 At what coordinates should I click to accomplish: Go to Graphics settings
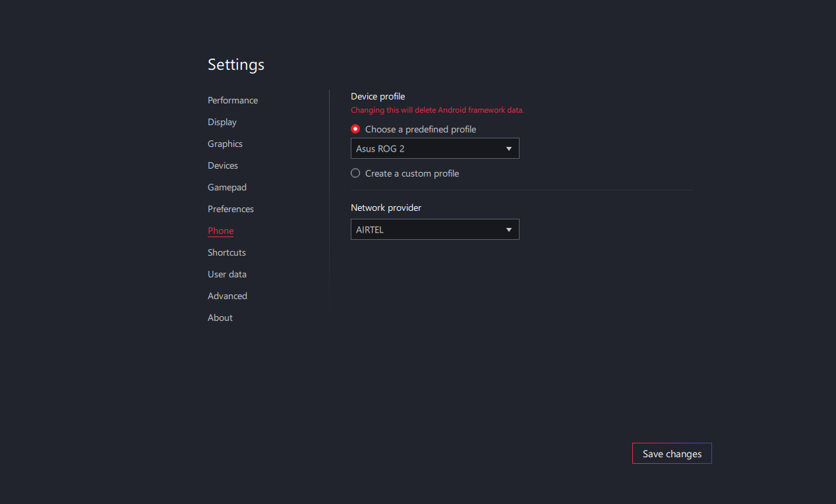225,144
